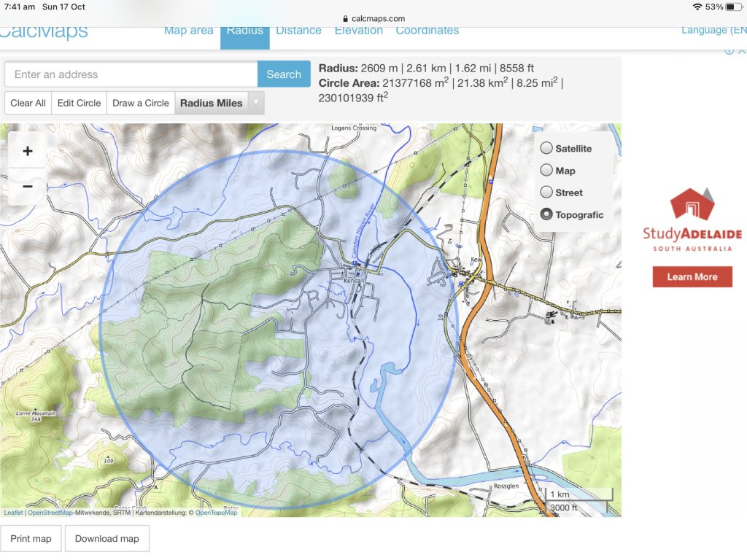Tap the CalcMaps site logo
This screenshot has width=747, height=560.
point(44,31)
